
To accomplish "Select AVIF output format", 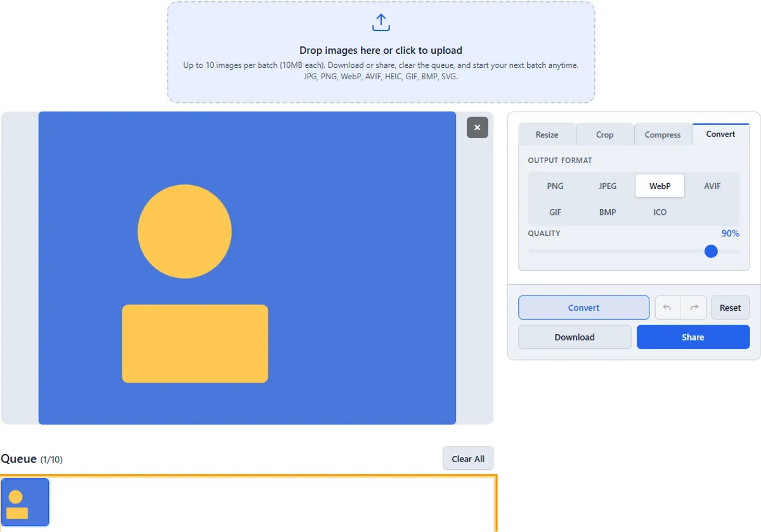I will [x=712, y=186].
